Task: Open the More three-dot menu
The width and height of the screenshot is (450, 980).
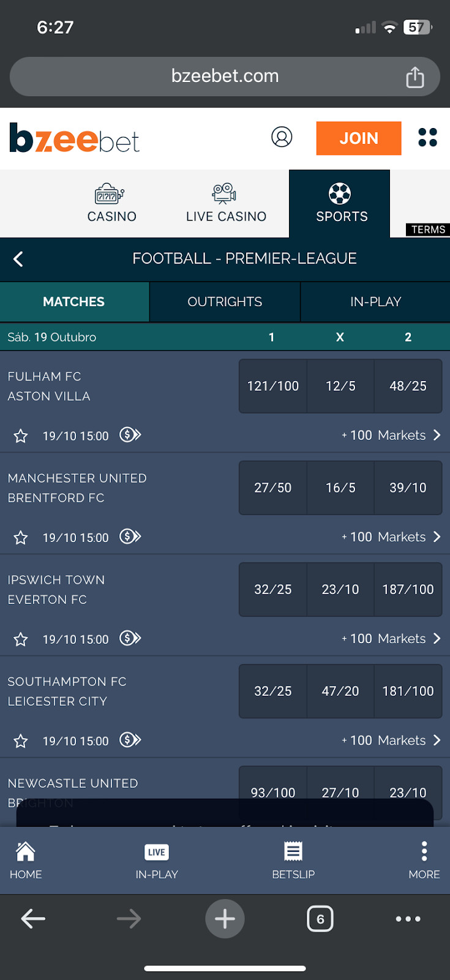Action: click(x=424, y=860)
